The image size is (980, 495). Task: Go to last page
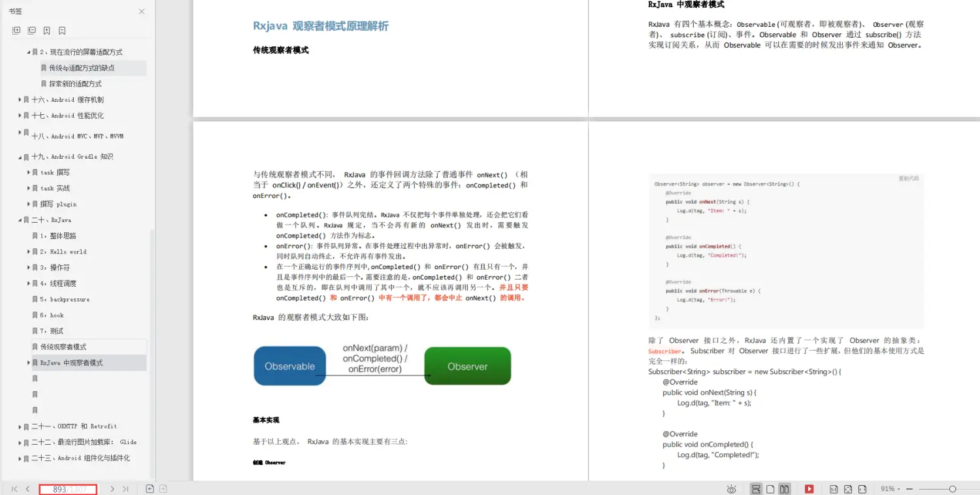point(125,488)
